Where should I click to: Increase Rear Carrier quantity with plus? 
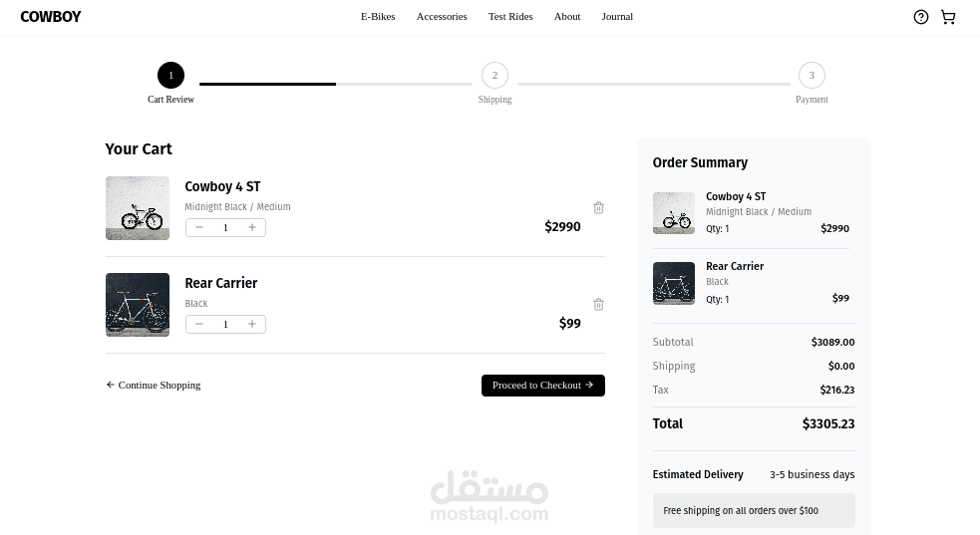[252, 324]
